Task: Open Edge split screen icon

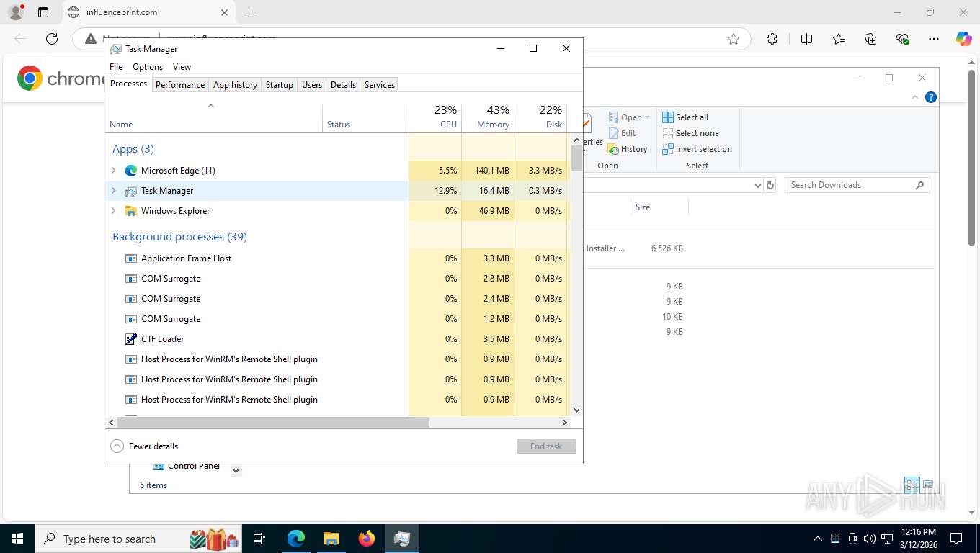Action: coord(807,39)
